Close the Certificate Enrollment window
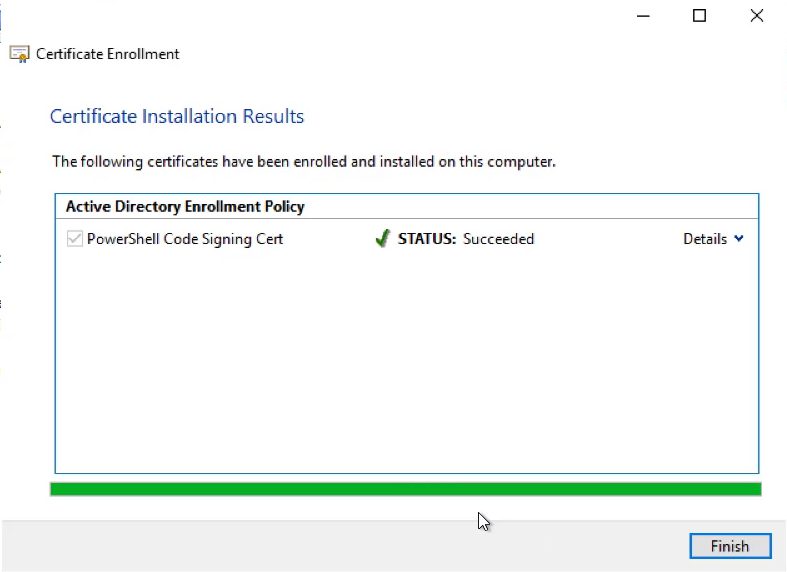The width and height of the screenshot is (787, 572). 757,16
